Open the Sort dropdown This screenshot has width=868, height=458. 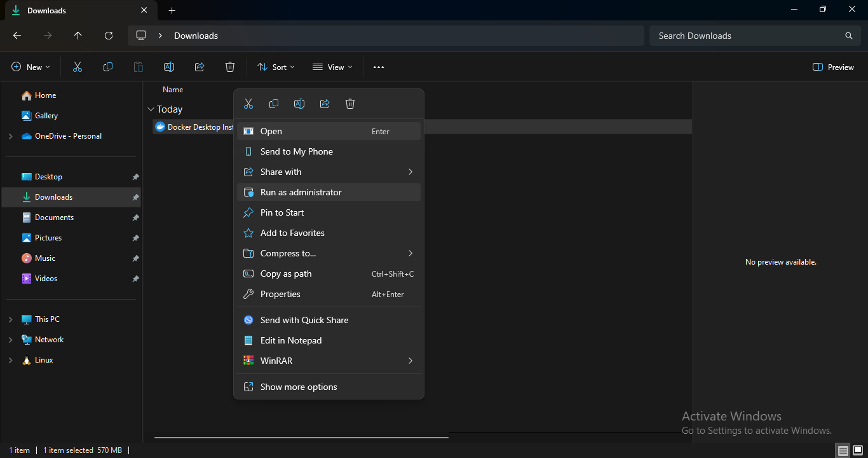(276, 67)
